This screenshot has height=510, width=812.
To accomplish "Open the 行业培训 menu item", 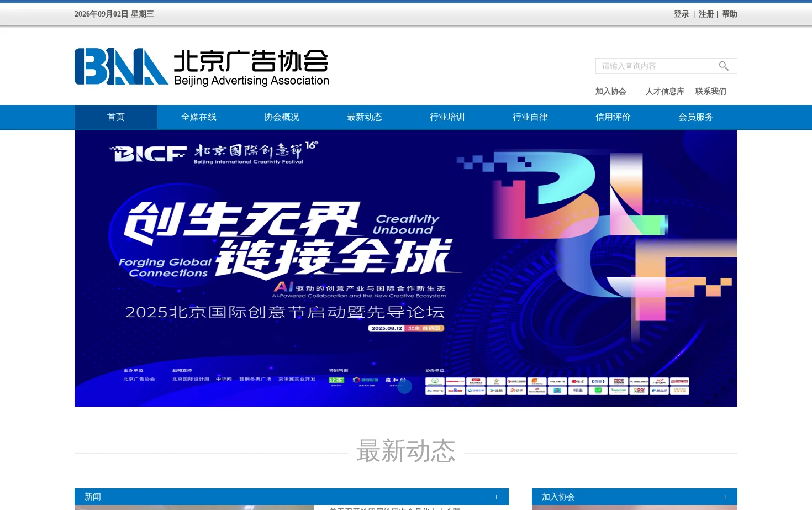I will [447, 117].
